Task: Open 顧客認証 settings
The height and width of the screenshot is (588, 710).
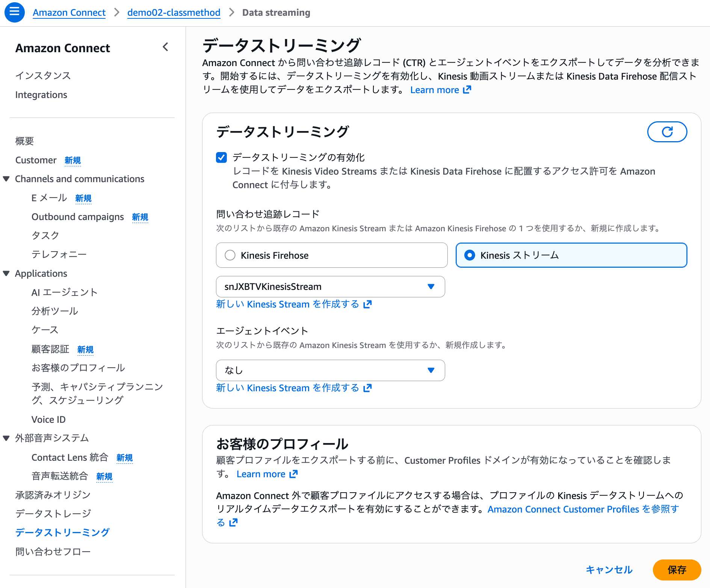Action: [50, 349]
